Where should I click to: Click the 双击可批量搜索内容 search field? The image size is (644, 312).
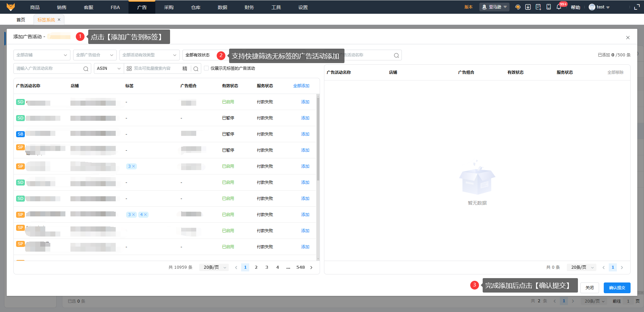tap(152, 68)
